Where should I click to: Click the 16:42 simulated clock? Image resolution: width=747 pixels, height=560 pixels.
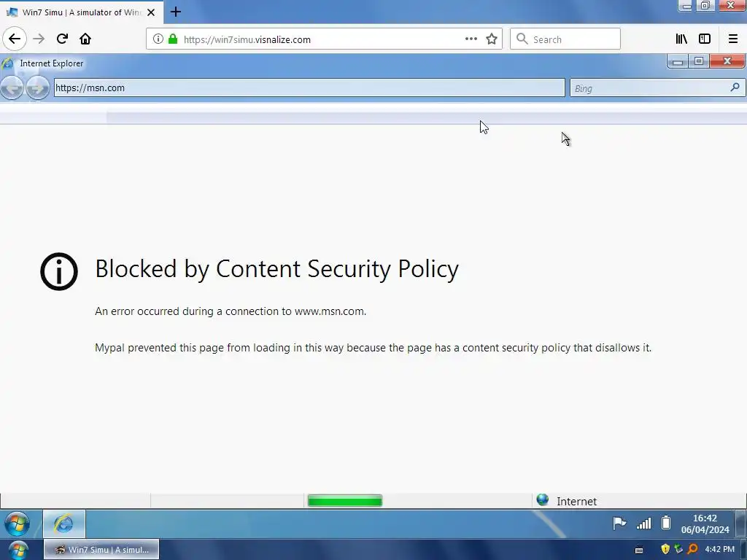[705, 524]
